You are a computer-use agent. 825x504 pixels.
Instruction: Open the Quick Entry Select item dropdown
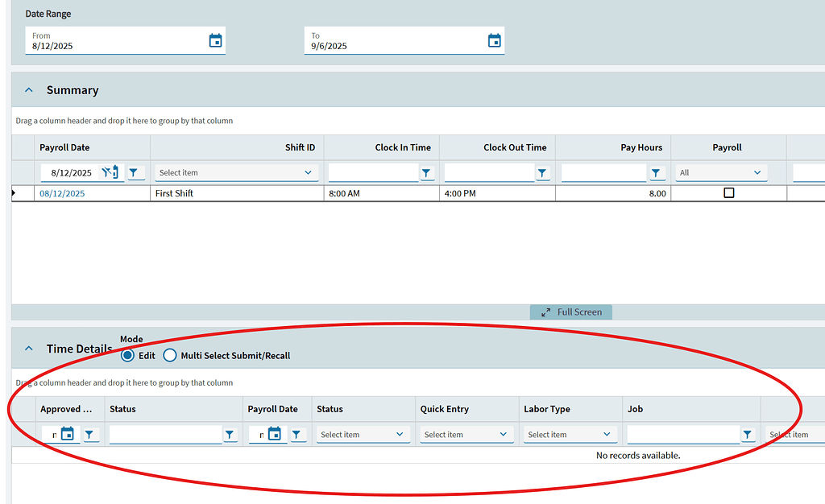[x=466, y=434]
